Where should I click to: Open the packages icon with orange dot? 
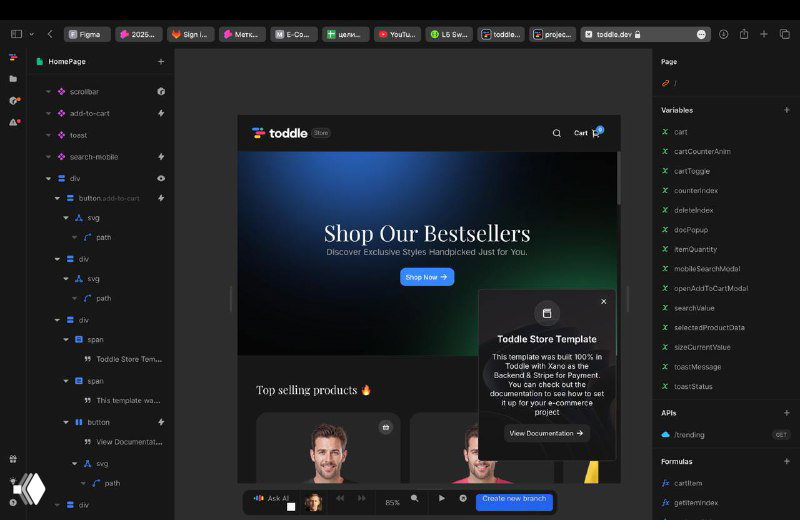click(14, 101)
